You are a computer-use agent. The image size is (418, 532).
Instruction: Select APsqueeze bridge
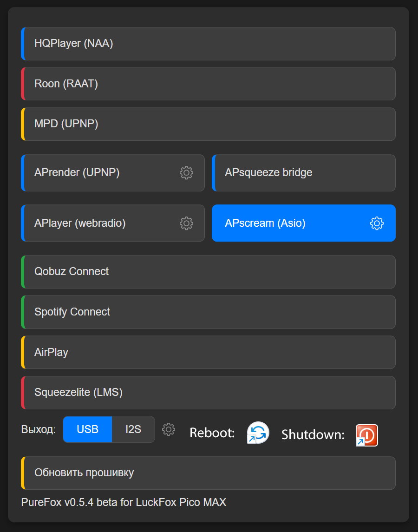[x=303, y=173]
